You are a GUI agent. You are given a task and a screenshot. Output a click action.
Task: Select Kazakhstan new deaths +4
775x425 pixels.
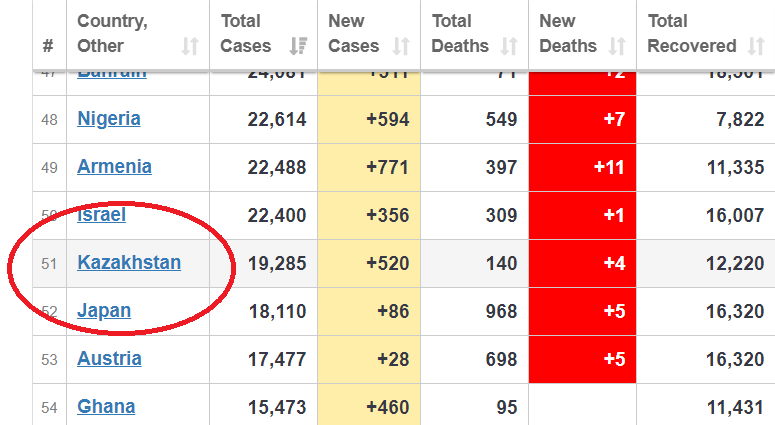[614, 263]
